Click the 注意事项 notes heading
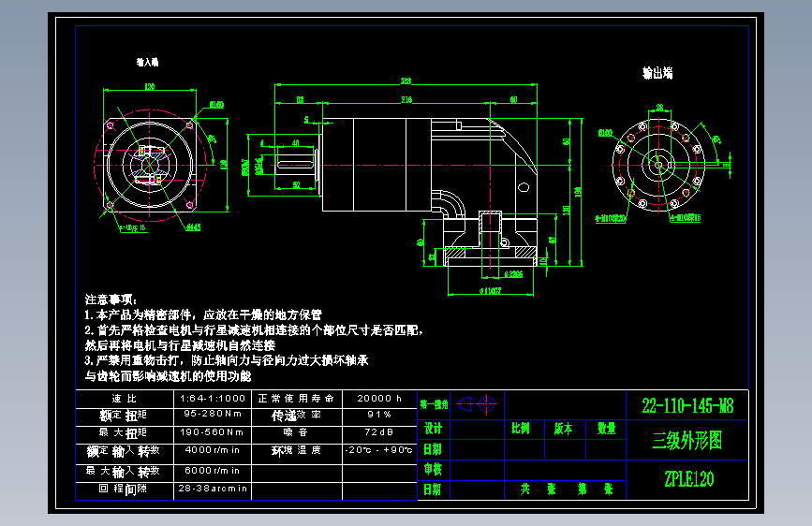 tap(111, 300)
